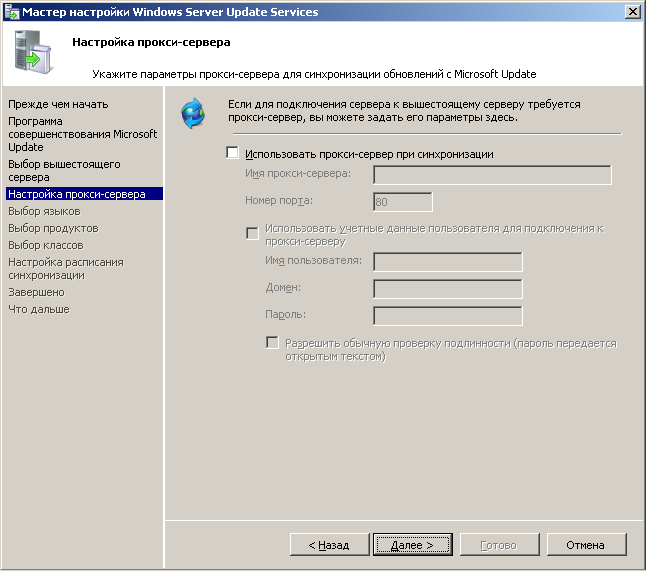Click the 'Номер порта:' label
Viewport: 646px width, 571px height.
(279, 200)
